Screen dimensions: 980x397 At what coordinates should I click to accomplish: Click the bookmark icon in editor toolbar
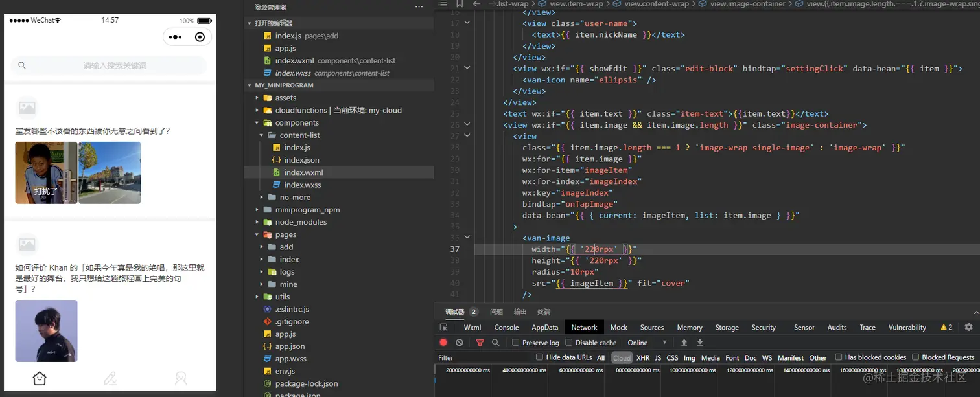(x=460, y=4)
